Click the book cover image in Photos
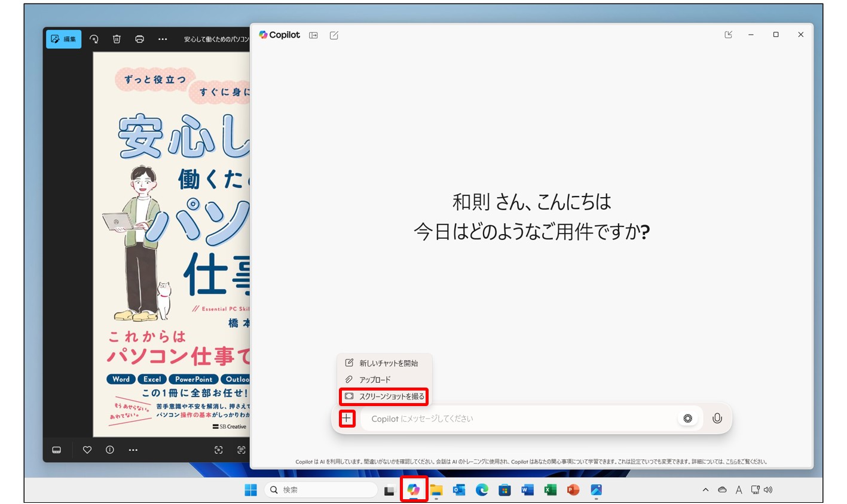This screenshot has height=504, width=847. 172,244
